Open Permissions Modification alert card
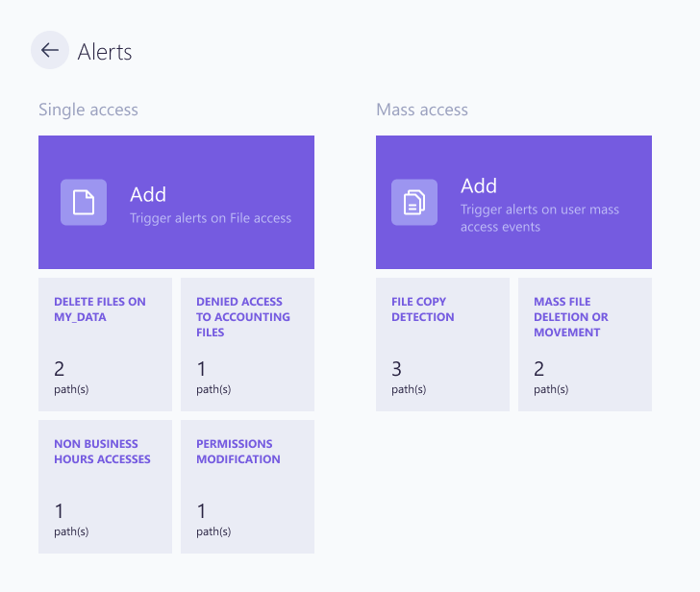This screenshot has width=700, height=592. click(247, 486)
